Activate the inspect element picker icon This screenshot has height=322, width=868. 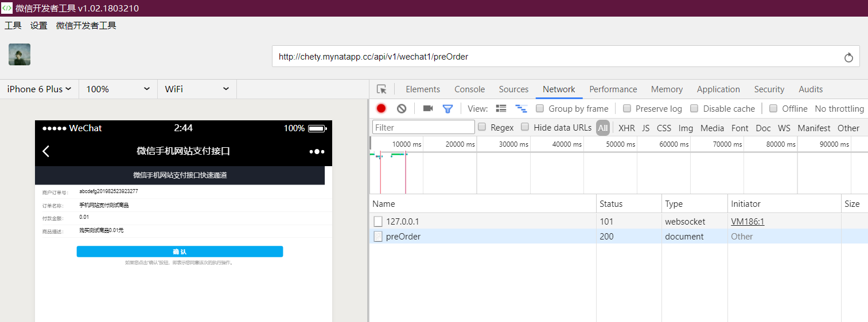tap(382, 89)
